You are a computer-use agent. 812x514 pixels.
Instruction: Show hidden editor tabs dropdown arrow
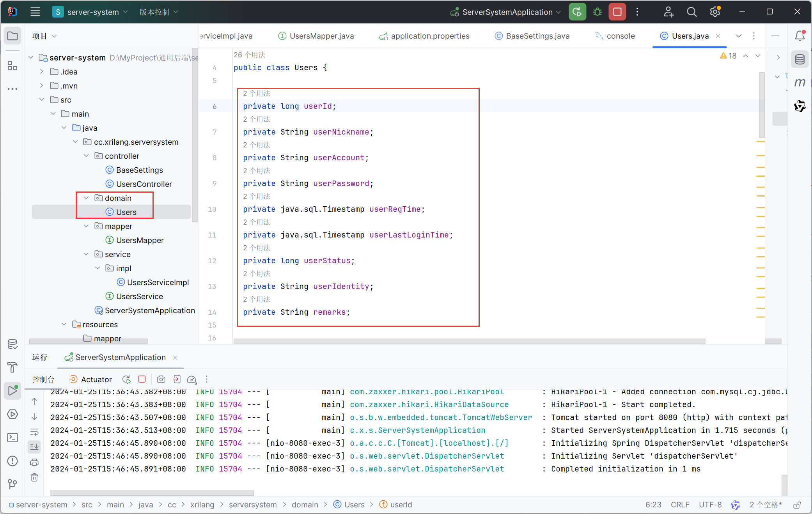(x=739, y=36)
